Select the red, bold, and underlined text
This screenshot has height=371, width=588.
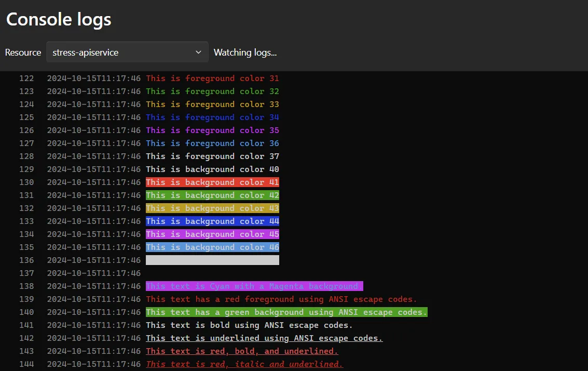(242, 351)
